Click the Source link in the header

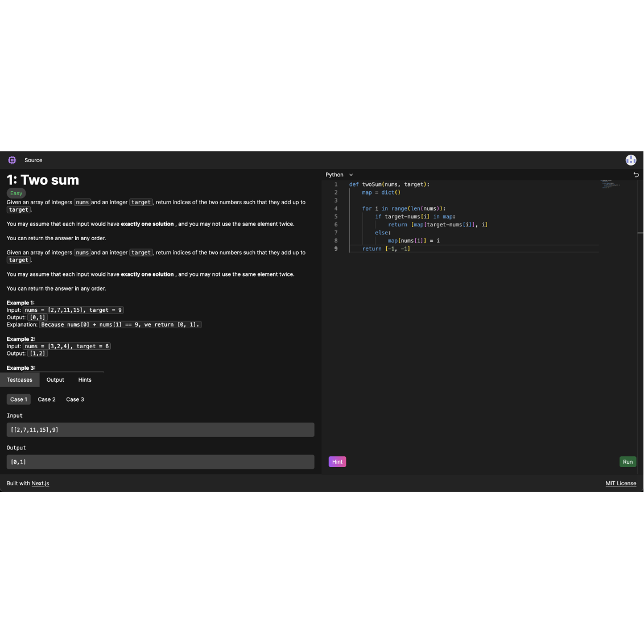click(33, 160)
